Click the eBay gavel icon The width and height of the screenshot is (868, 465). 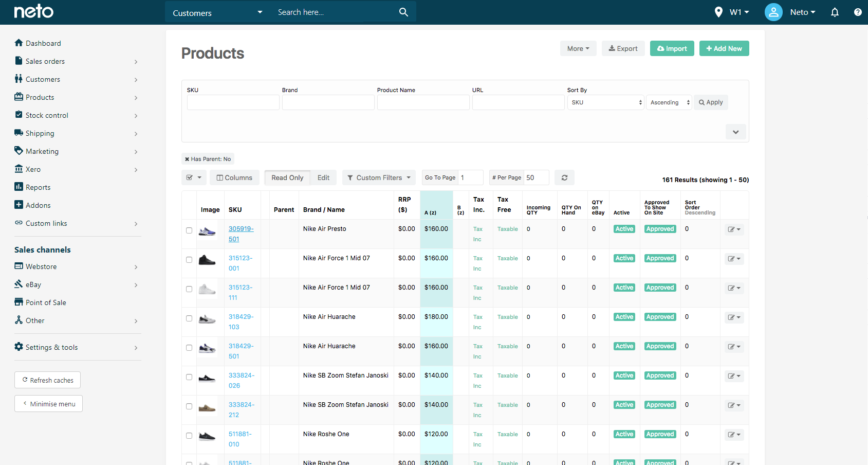[19, 284]
